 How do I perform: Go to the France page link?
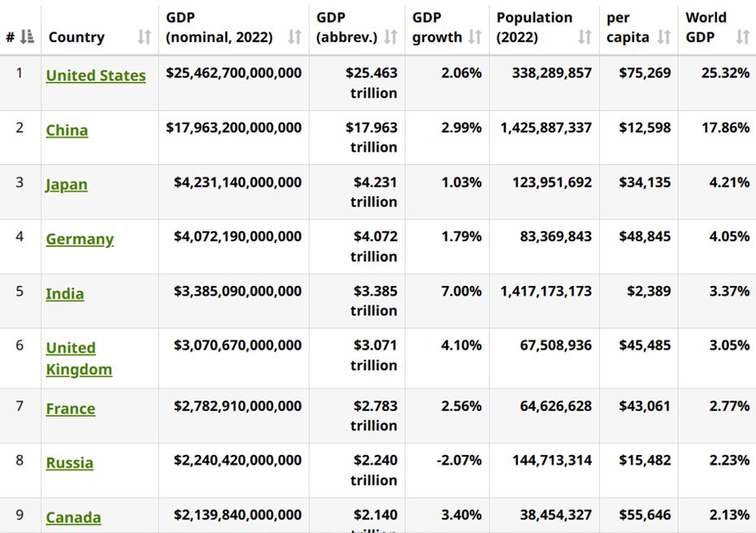(x=71, y=409)
